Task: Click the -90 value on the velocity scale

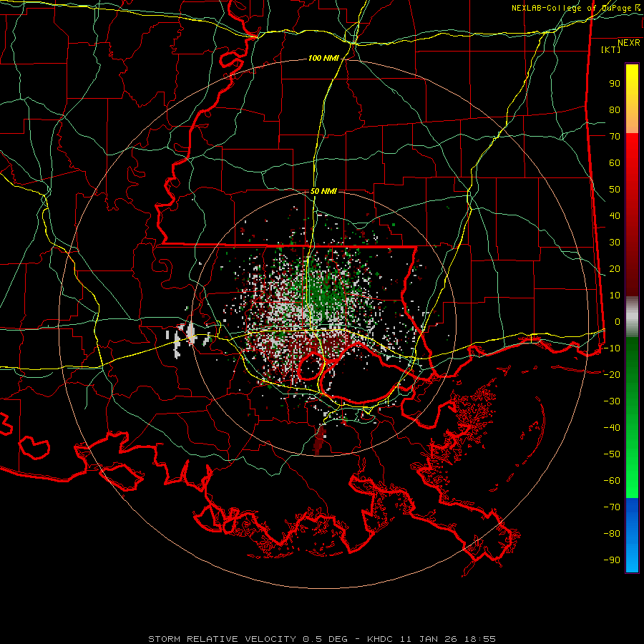Action: coord(612,560)
